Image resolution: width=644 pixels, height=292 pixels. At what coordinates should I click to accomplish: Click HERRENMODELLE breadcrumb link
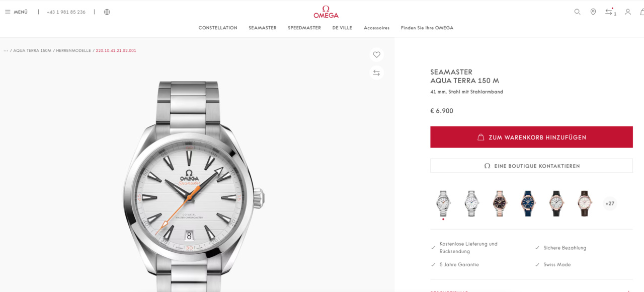tap(73, 51)
